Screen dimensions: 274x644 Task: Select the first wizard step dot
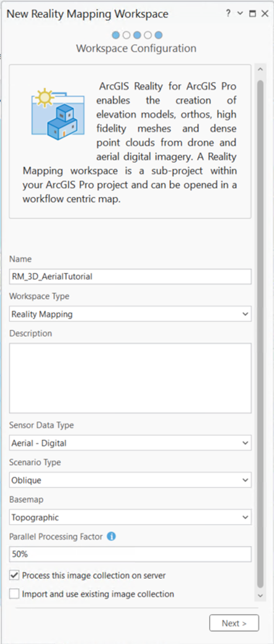[x=116, y=35]
